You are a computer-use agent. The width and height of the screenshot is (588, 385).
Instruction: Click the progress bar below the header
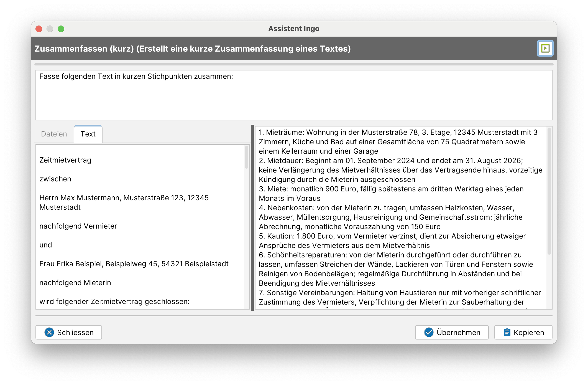294,64
